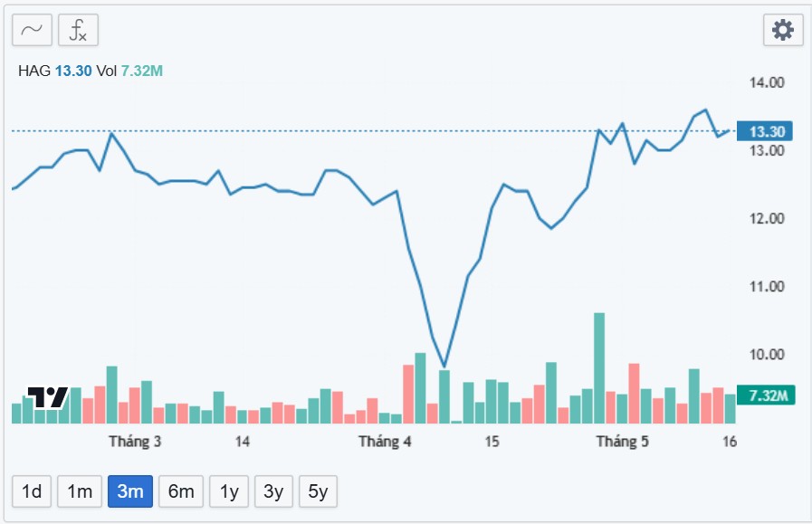Screen dimensions: 812x524
Task: Click the Vol 7.32M legend
Action: pyautogui.click(x=129, y=71)
